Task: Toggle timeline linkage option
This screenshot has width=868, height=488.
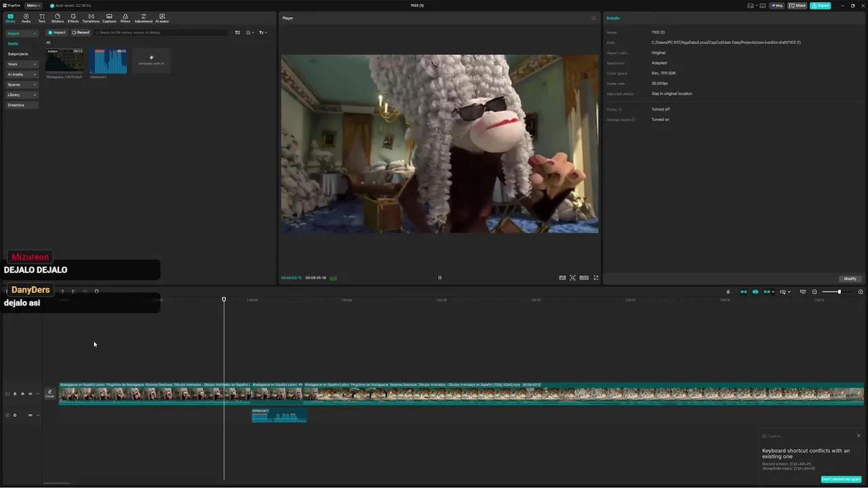Action: point(767,292)
